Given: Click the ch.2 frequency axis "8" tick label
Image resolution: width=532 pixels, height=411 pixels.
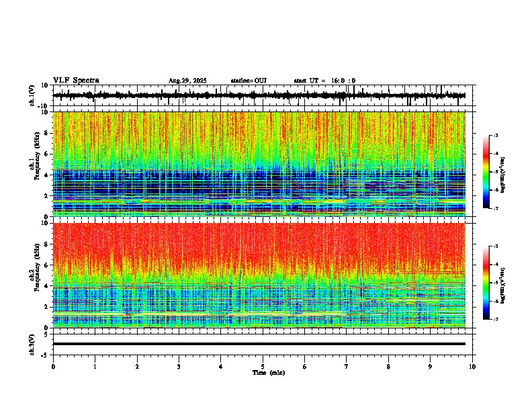Looking at the screenshot, I should click(x=47, y=244).
